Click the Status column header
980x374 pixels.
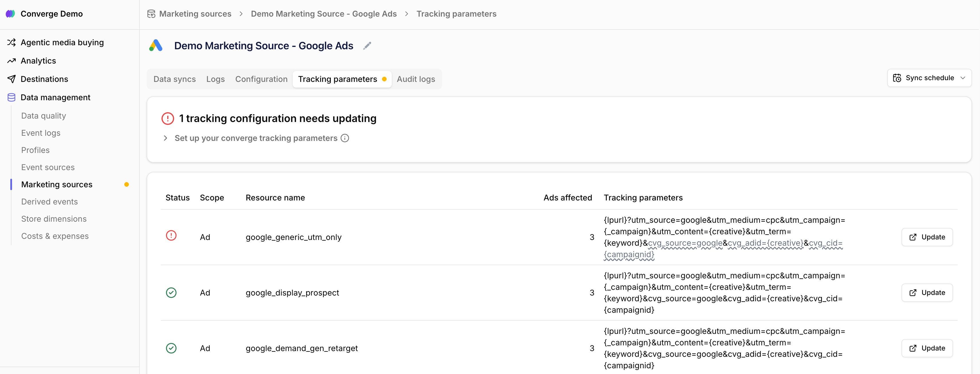coord(177,198)
